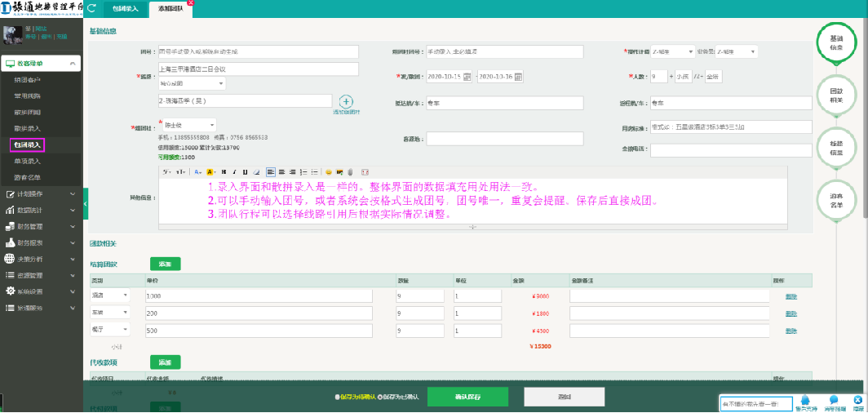
Task: Open 单项录入 in the sidebar
Action: pyautogui.click(x=28, y=161)
